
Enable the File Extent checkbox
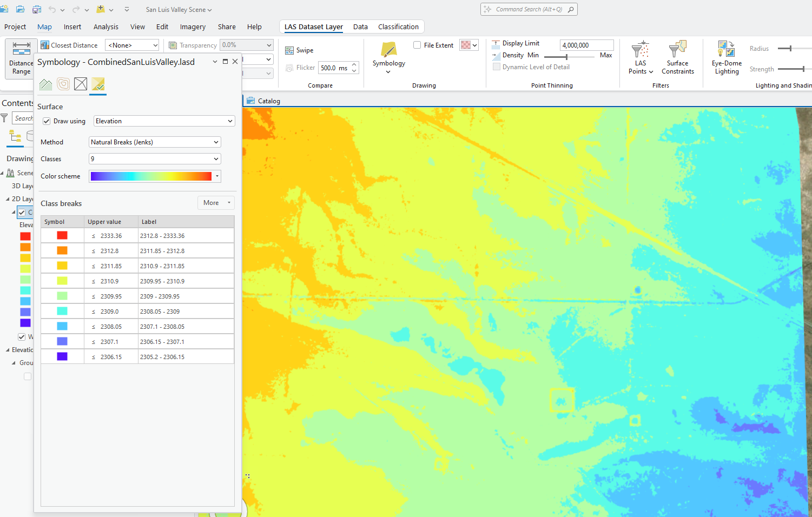417,45
